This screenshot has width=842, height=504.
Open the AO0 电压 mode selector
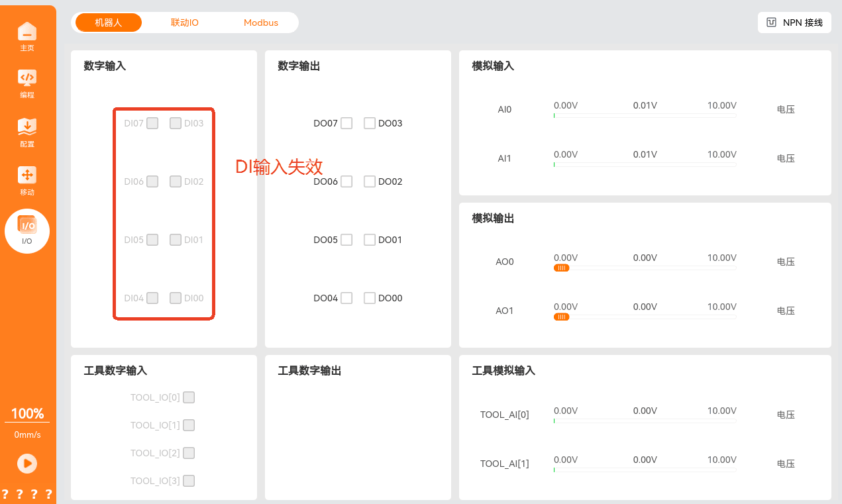coord(786,262)
